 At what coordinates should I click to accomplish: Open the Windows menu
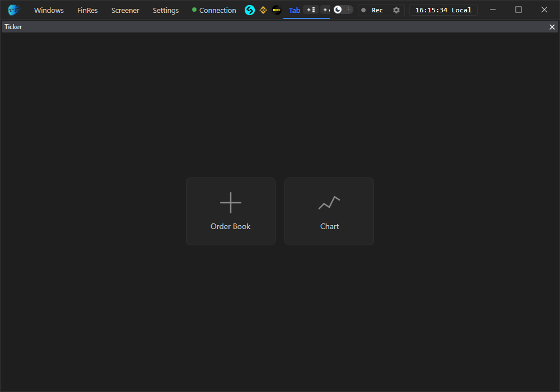coord(49,10)
